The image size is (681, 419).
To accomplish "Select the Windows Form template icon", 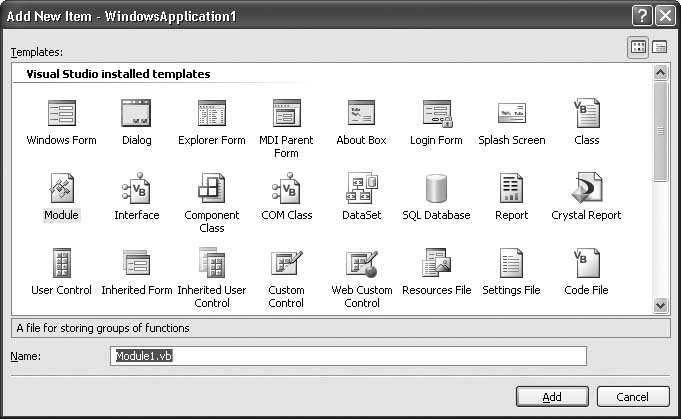I will click(x=62, y=114).
